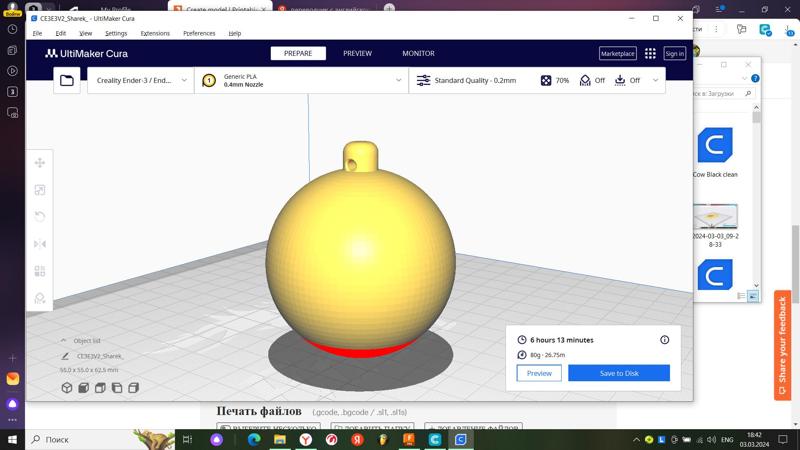The image size is (800, 450).
Task: Expand print settings panel chevron
Action: point(655,80)
